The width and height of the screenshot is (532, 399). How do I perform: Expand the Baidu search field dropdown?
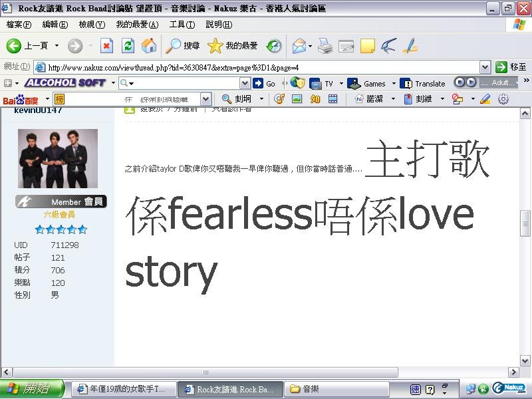coord(205,99)
